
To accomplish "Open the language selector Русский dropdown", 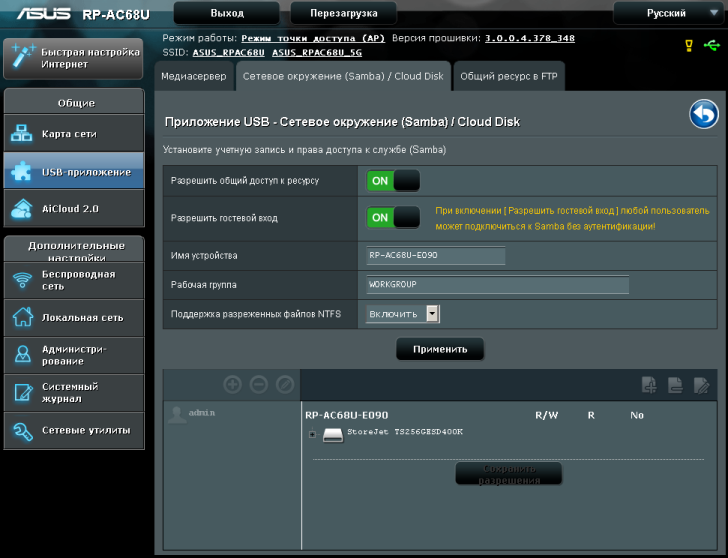I will tap(667, 13).
